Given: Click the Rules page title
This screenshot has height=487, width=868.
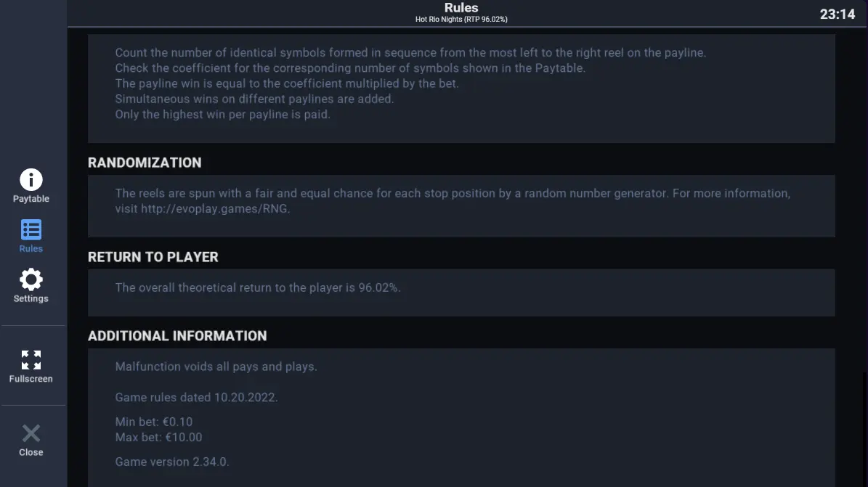Looking at the screenshot, I should [461, 8].
